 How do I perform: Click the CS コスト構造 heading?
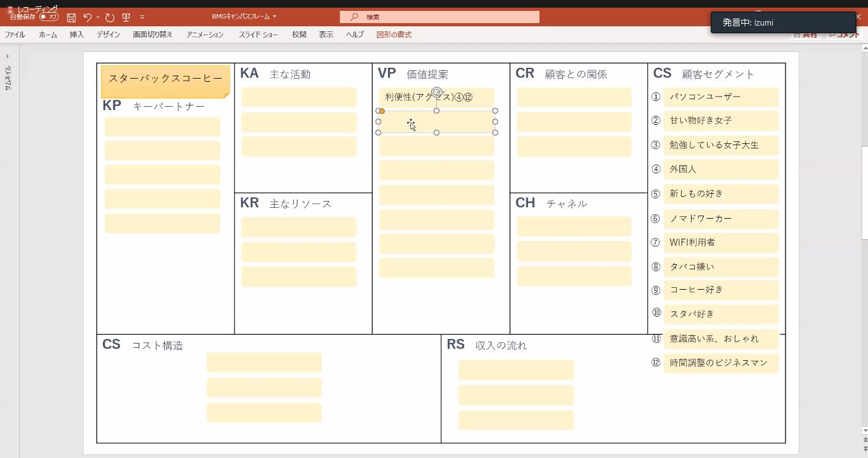coord(143,345)
